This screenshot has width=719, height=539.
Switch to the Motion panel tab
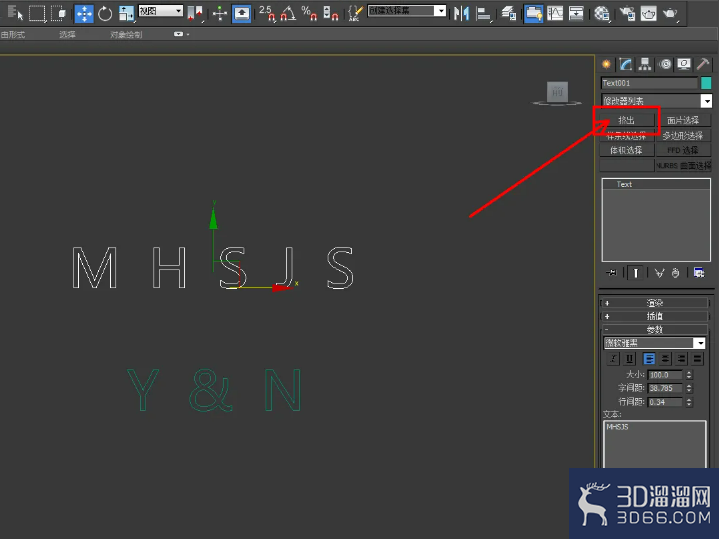coord(665,64)
